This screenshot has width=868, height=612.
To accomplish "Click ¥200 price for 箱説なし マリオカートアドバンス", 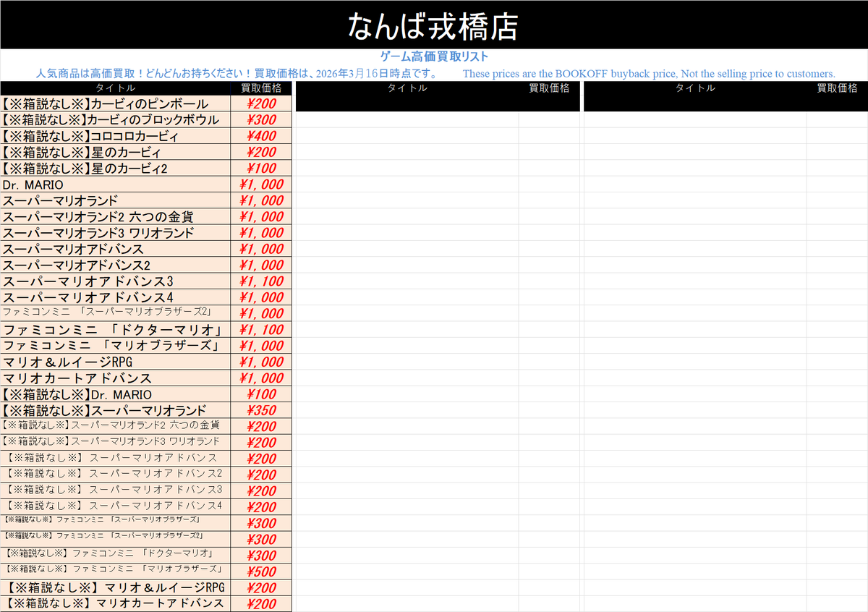I will [x=261, y=604].
